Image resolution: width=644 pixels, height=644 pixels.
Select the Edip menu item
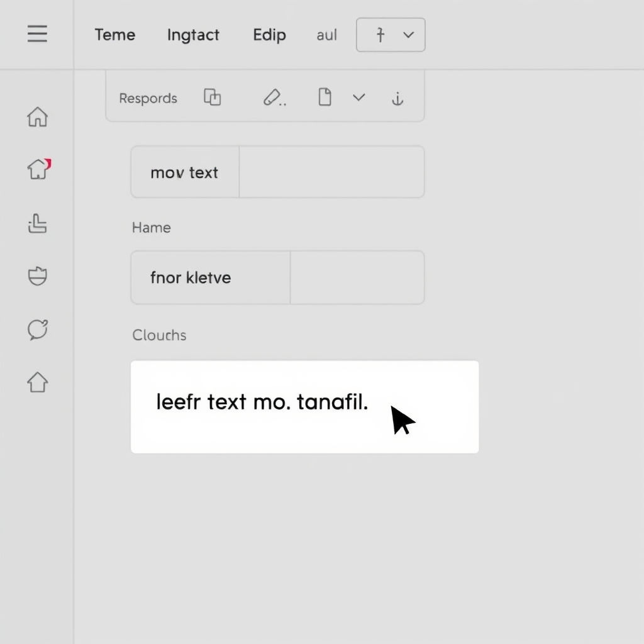pyautogui.click(x=269, y=35)
